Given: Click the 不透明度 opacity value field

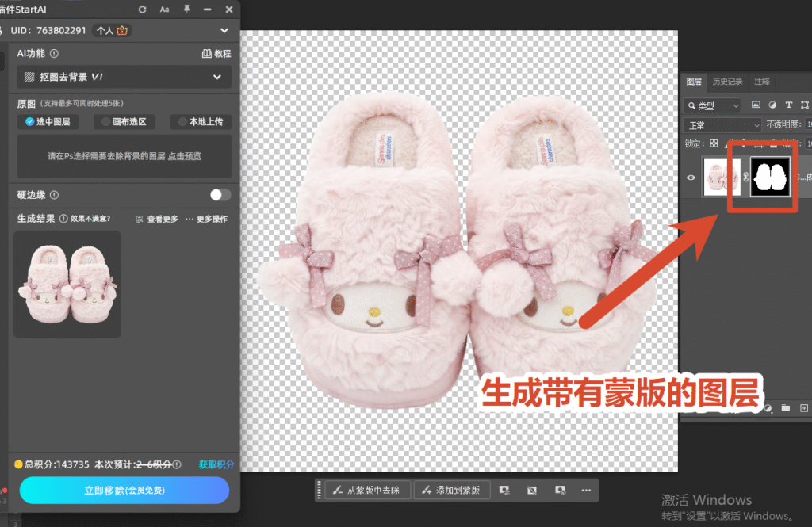Looking at the screenshot, I should pos(808,124).
